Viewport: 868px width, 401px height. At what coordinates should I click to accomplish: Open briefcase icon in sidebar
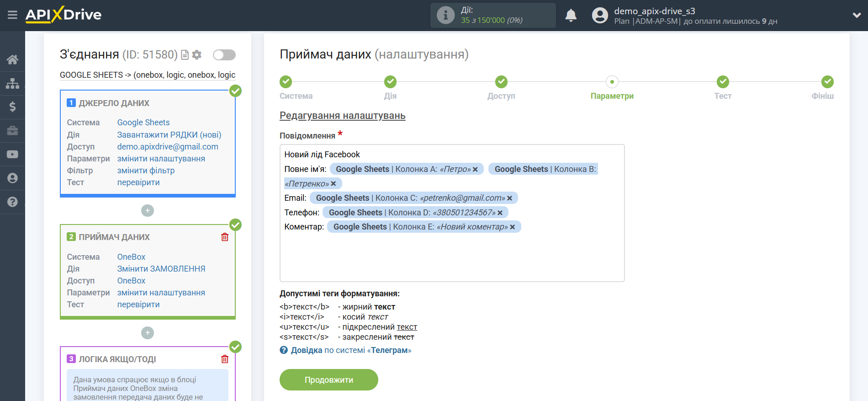12,131
